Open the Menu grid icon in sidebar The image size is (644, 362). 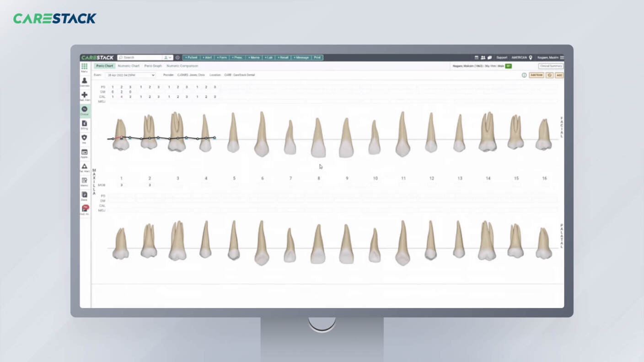(84, 67)
